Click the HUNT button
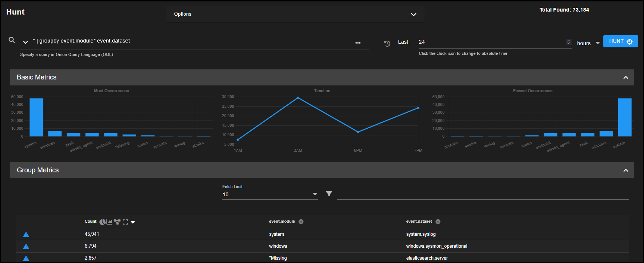Screen dimensions: 644x263 [x=620, y=41]
